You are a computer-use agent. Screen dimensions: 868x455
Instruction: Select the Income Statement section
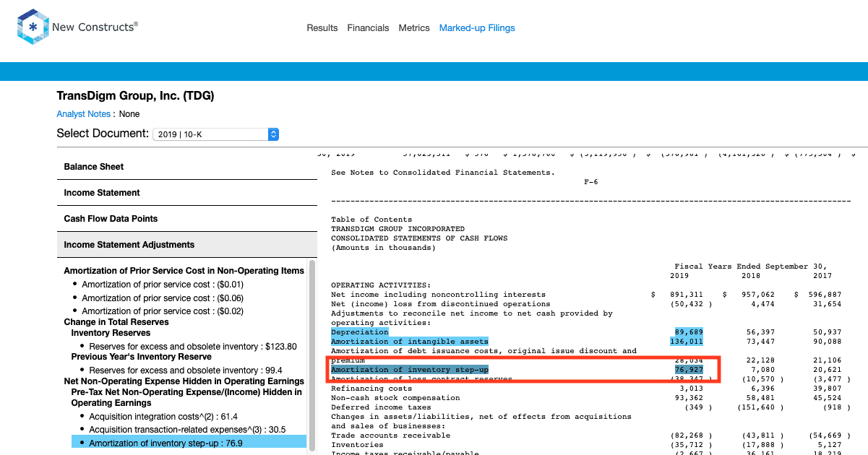pyautogui.click(x=187, y=193)
